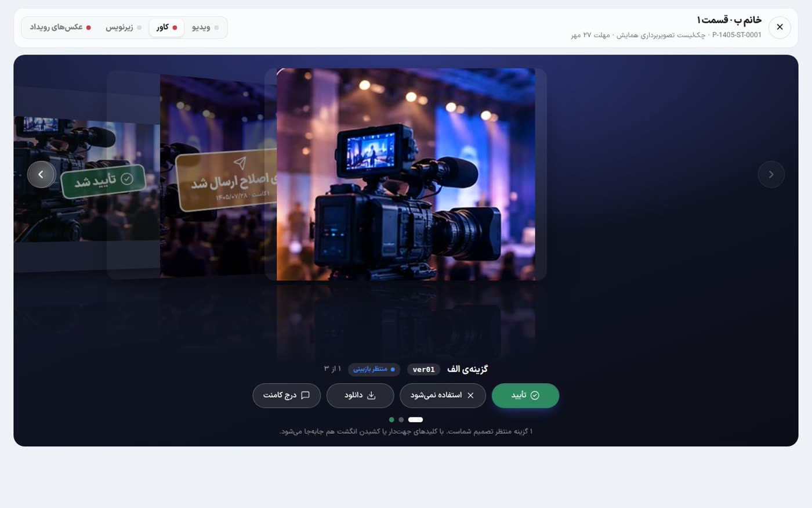812x508 pixels.
Task: Click the ver01 version tag
Action: point(423,369)
